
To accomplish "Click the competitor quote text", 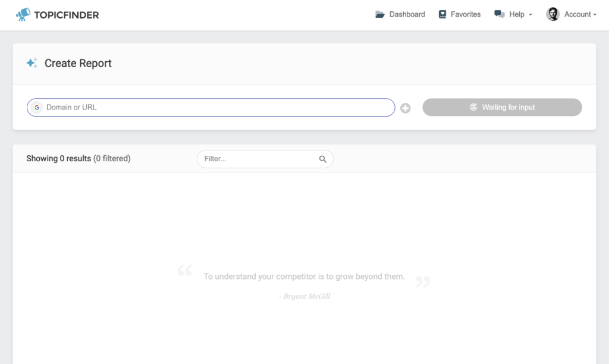I will 304,277.
